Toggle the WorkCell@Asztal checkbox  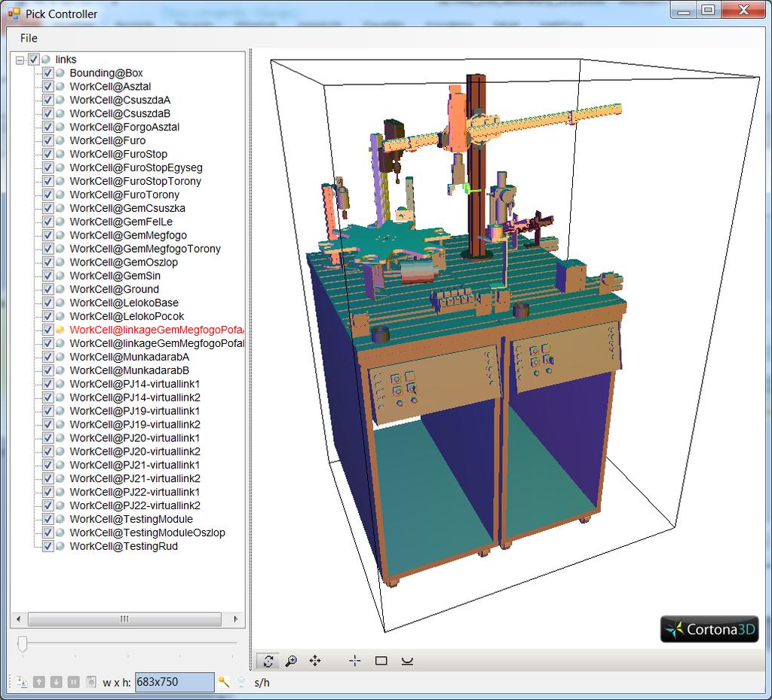click(x=47, y=87)
